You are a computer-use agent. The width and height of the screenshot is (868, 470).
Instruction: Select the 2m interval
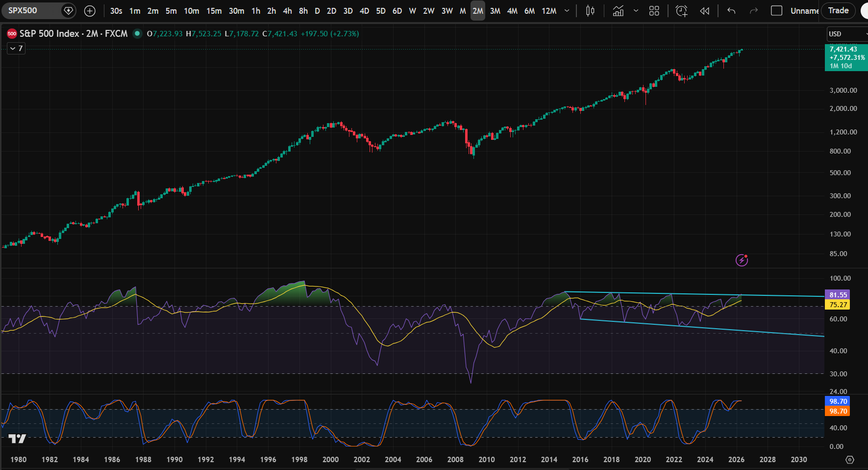[153, 11]
